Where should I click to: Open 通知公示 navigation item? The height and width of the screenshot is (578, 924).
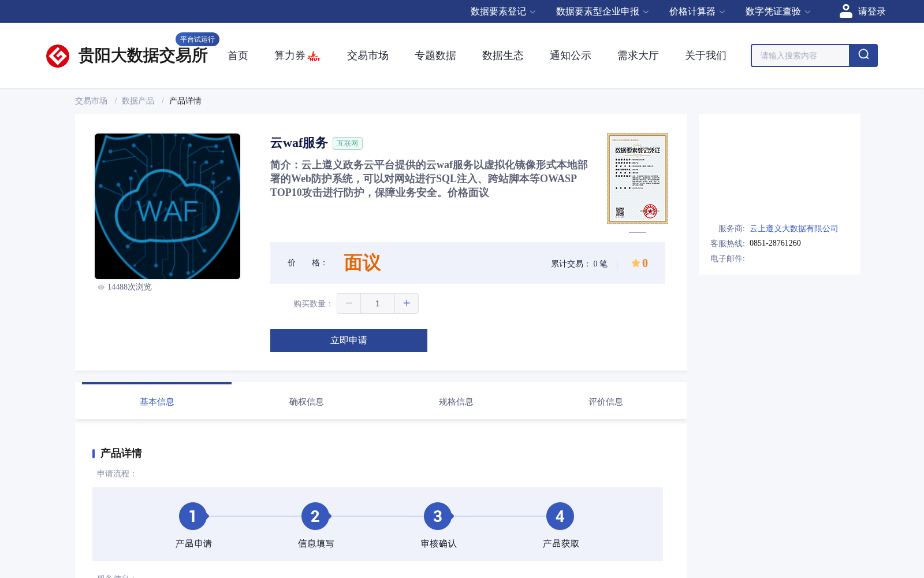click(x=571, y=55)
